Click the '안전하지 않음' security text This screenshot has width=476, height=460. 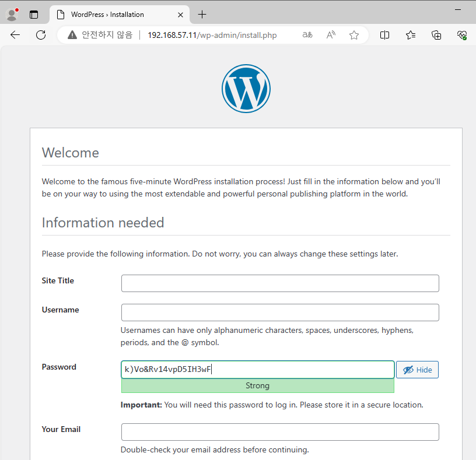[107, 35]
